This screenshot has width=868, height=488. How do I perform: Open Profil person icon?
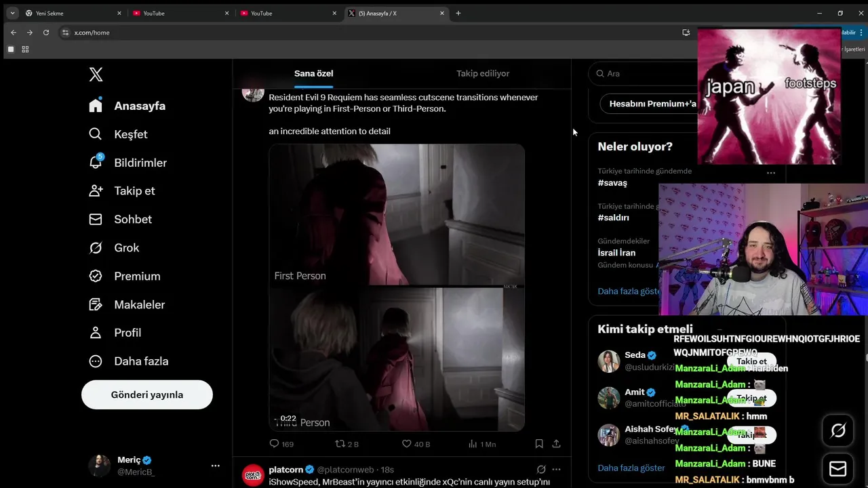click(x=96, y=332)
